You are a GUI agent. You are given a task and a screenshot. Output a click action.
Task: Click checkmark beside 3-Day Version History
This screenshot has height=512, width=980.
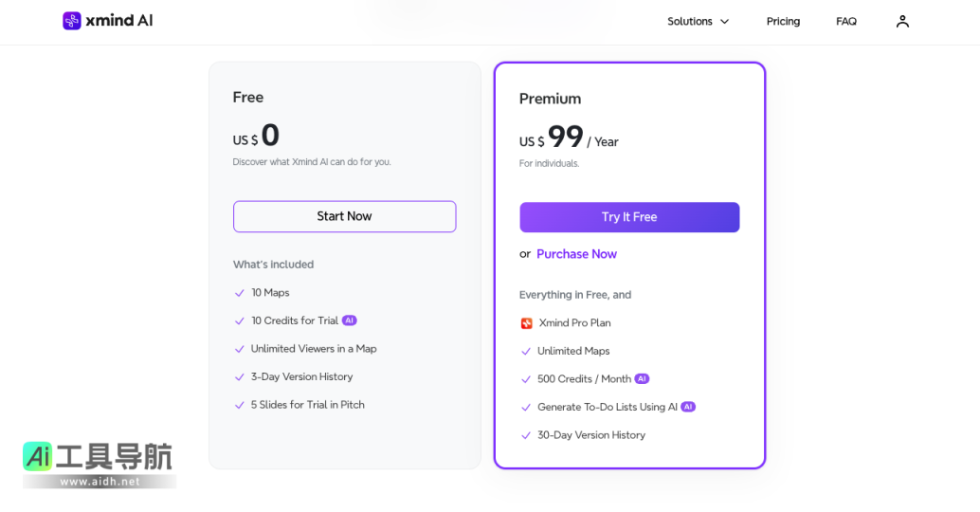coord(239,377)
